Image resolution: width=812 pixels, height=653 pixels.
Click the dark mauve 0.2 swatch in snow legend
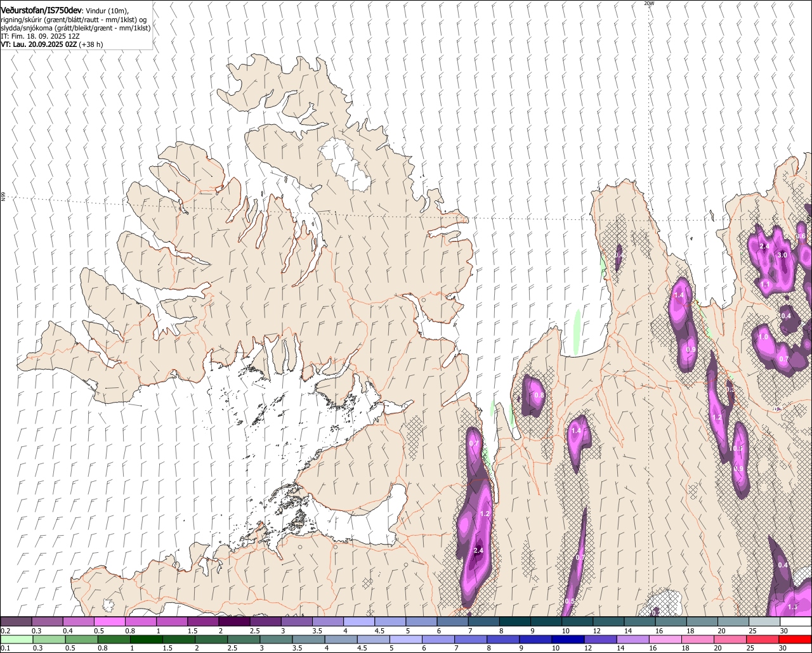(x=16, y=621)
